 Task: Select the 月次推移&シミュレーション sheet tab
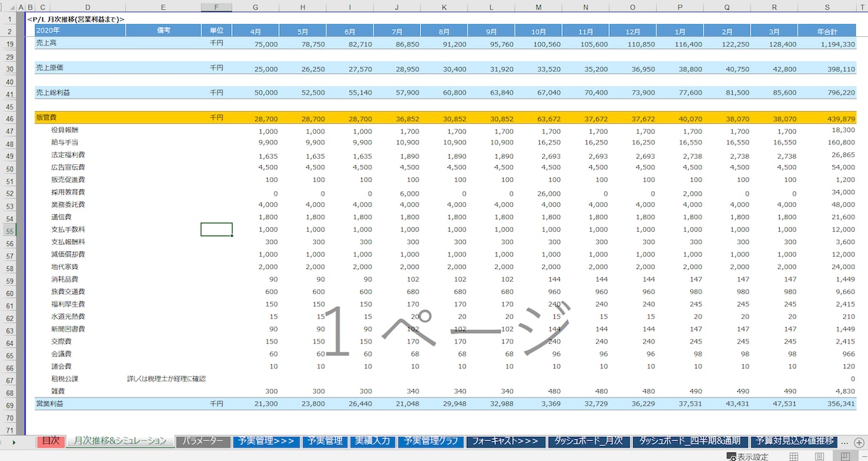point(120,442)
